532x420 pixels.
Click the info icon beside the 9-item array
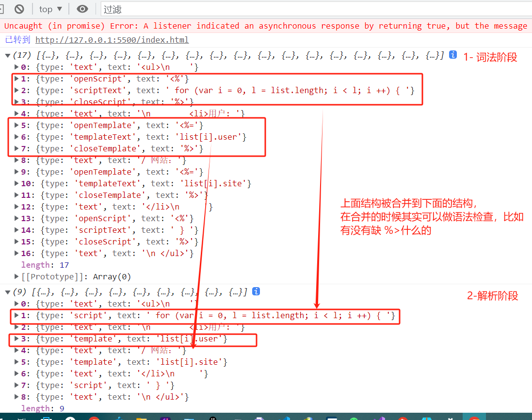tap(256, 291)
